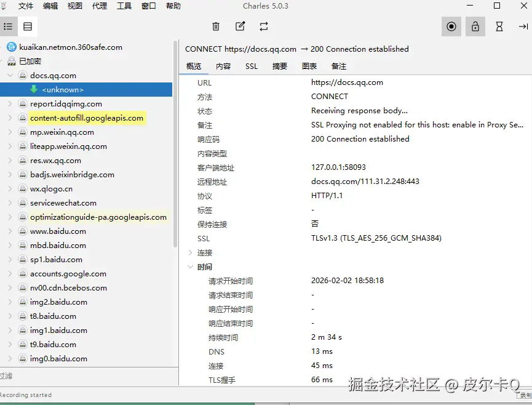Expand mp.weixin.qq.com host
Screen dimensions: 532x405
coord(10,132)
